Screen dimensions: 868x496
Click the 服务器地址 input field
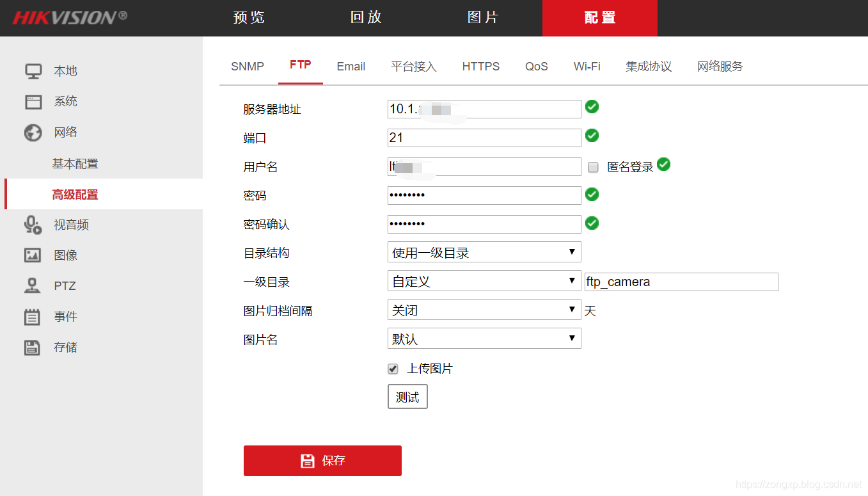click(x=484, y=109)
